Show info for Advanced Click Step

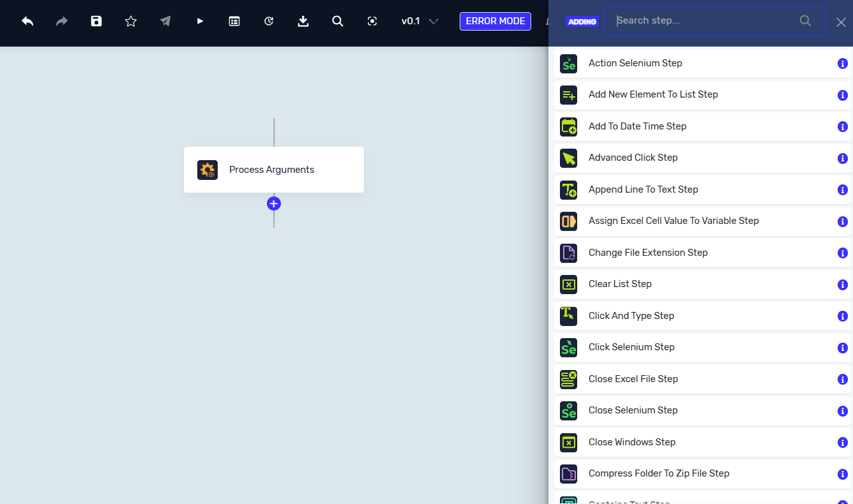(842, 158)
